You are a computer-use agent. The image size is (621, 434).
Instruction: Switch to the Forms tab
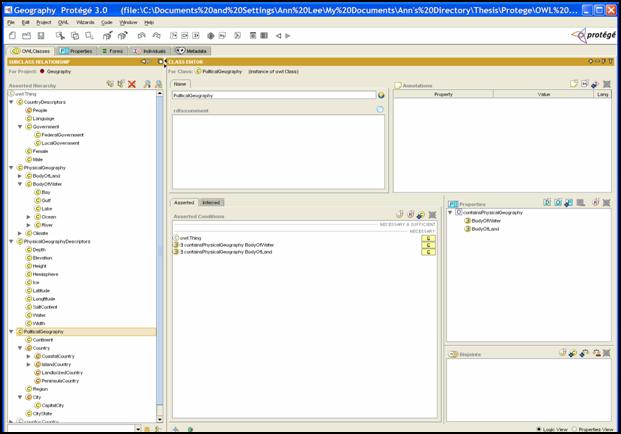tap(112, 51)
